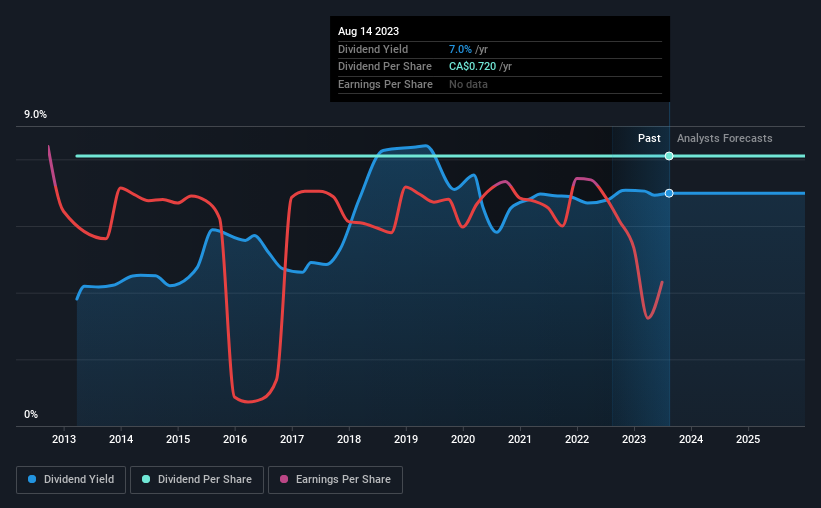Click the 7.0% dividend yield value
Screen dimensions: 821x508
460,49
